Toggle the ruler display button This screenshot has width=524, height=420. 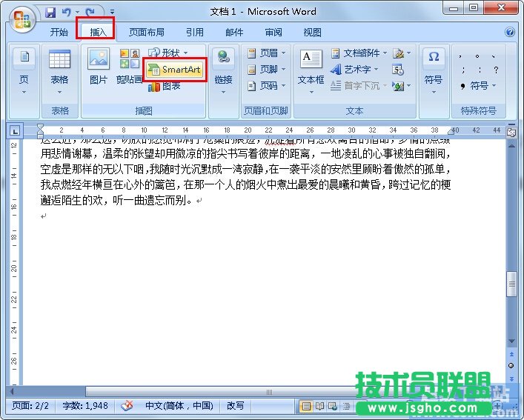pos(512,131)
